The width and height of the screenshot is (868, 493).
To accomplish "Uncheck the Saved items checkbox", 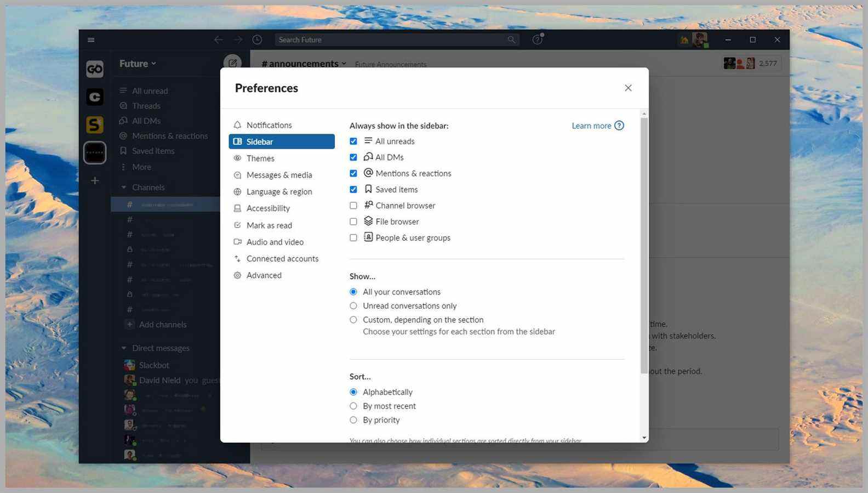I will tap(353, 190).
